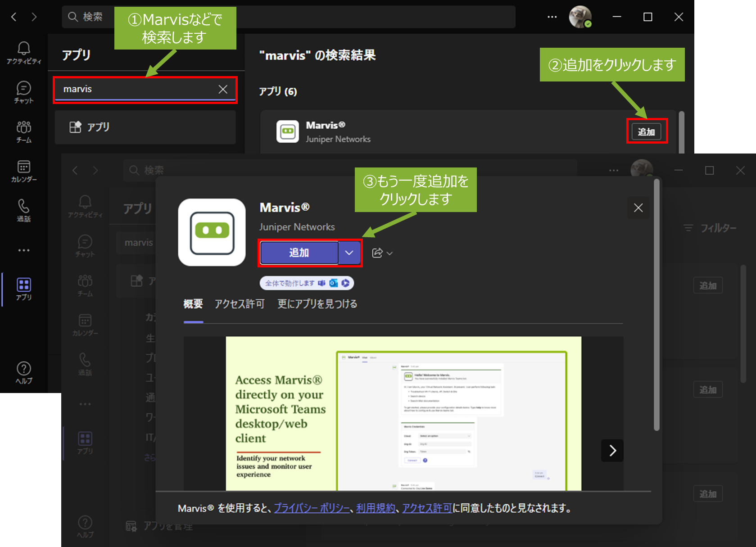Open the 通話 (Calls) phone icon
The height and width of the screenshot is (547, 756).
23,210
